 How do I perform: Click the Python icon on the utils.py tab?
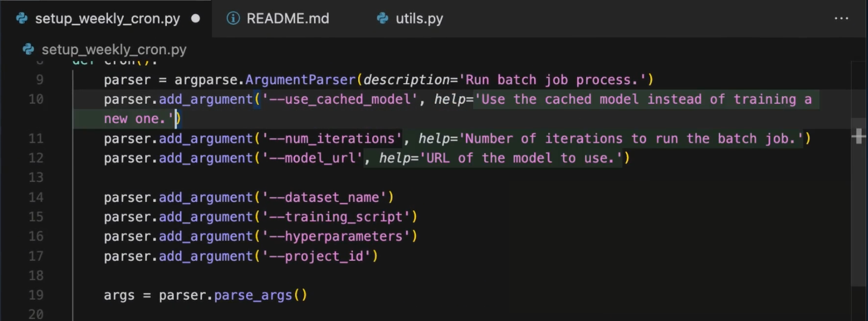(x=383, y=18)
